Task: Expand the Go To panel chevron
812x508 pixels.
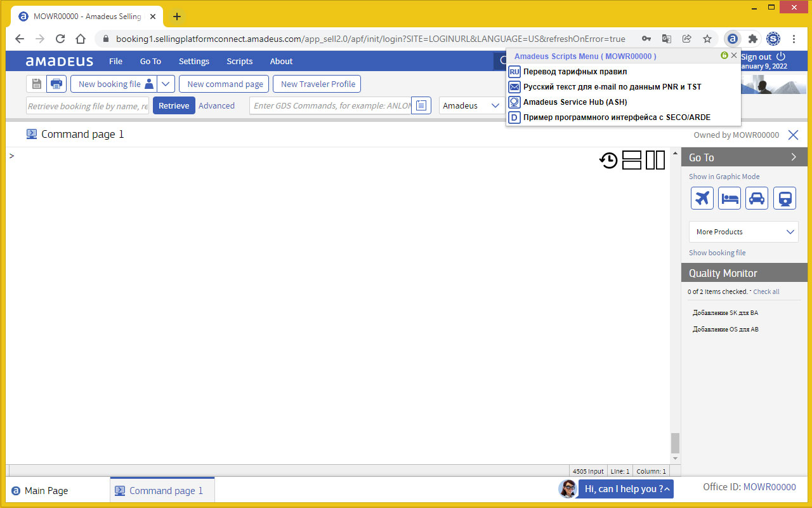Action: 794,157
